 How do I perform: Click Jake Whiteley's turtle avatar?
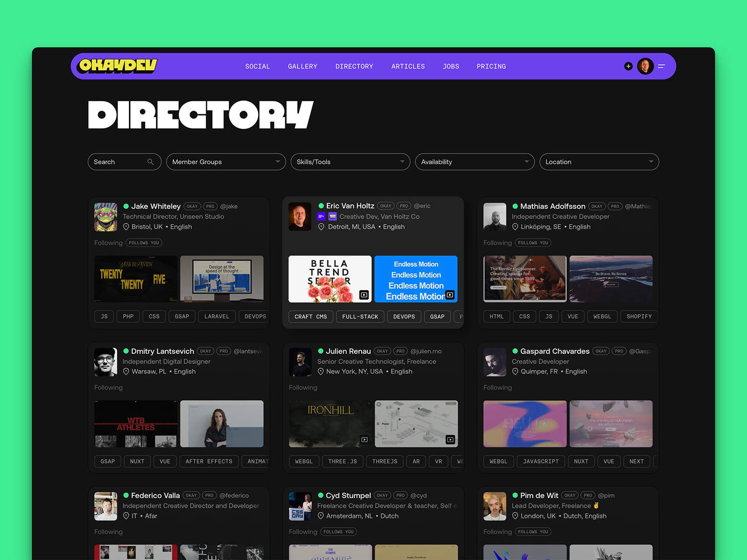(x=106, y=217)
